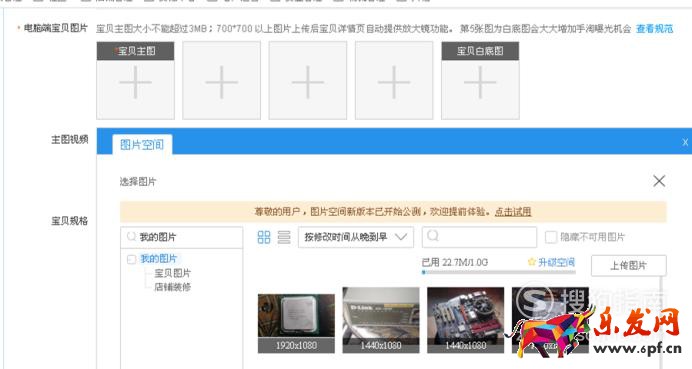
Task: Open the 查看规范 link
Action: pyautogui.click(x=654, y=29)
